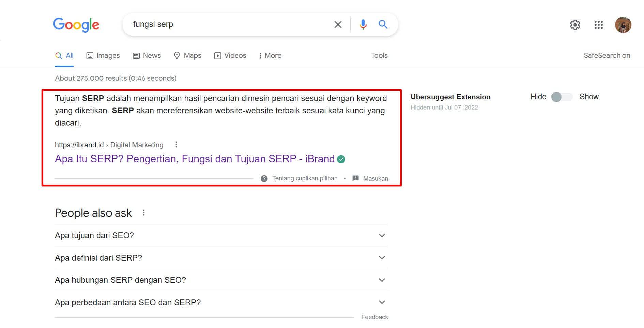644x328 pixels.
Task: Switch to the Images tab
Action: click(x=103, y=55)
